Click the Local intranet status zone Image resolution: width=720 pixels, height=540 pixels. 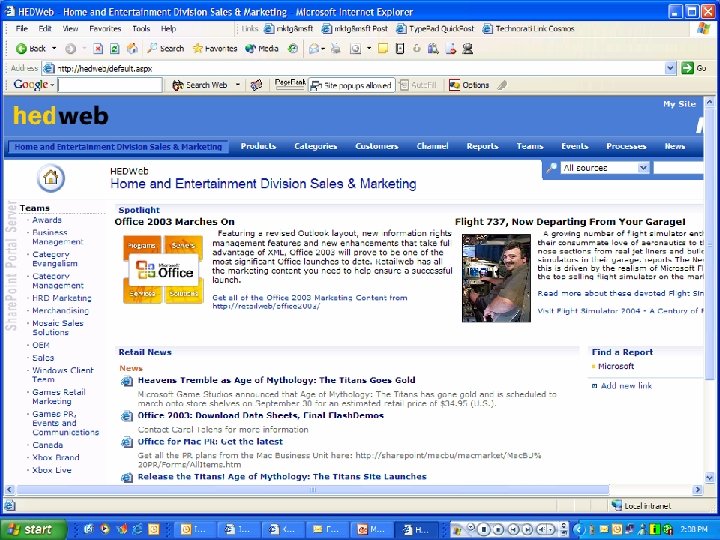pos(641,506)
